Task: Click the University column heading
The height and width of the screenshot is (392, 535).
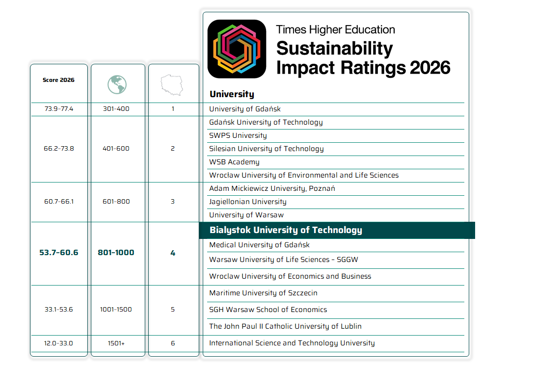Action: click(232, 94)
